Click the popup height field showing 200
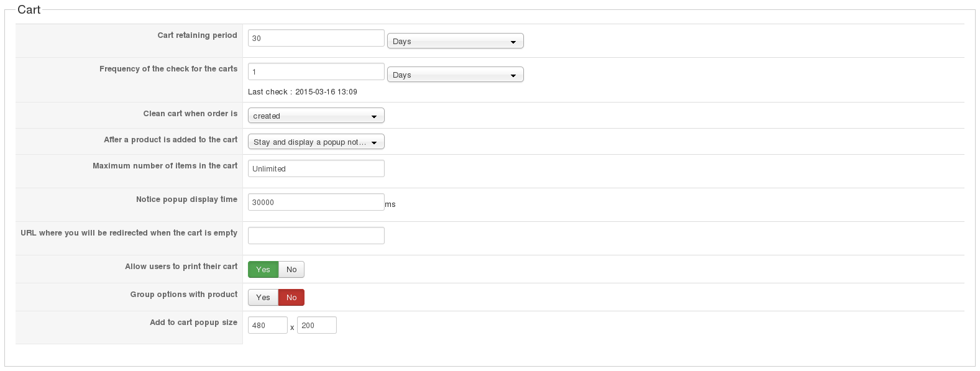 pos(316,326)
